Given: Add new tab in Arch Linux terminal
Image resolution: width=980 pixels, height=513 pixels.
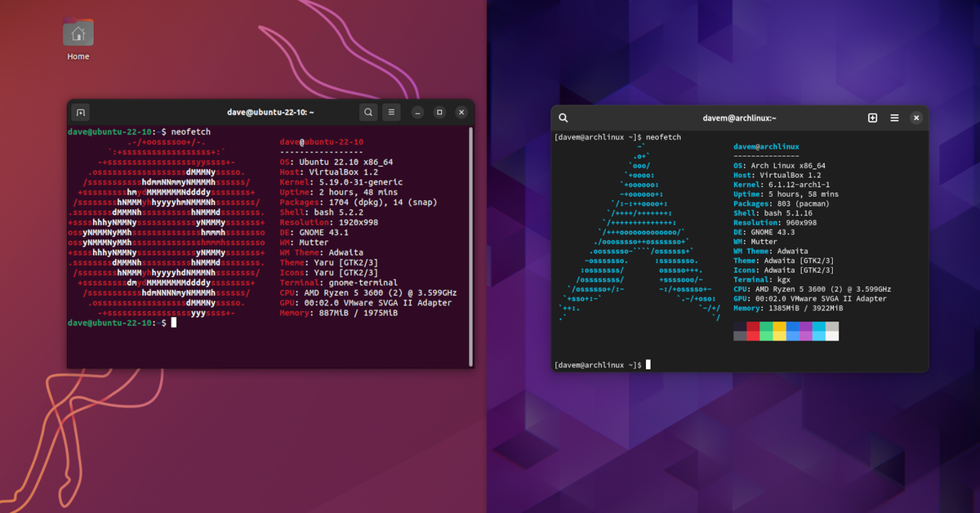Looking at the screenshot, I should [872, 118].
